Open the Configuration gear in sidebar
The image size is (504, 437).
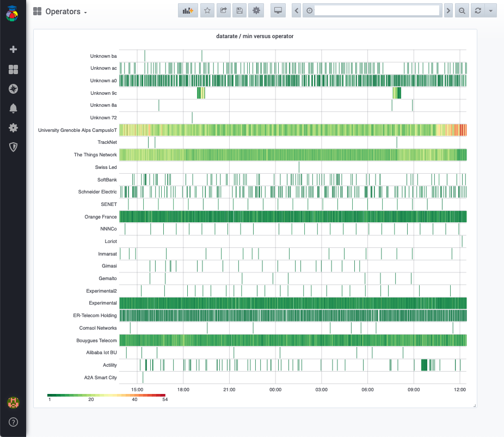(x=13, y=128)
